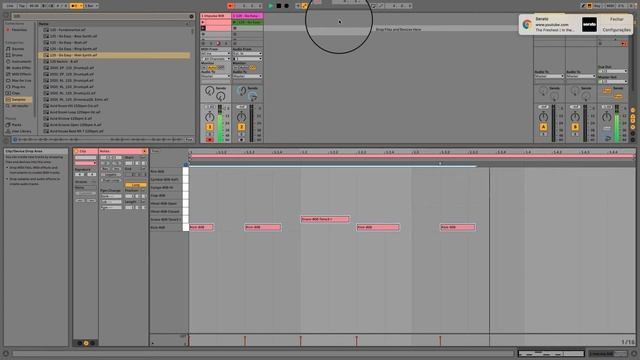Select the Snare 808 Tone note

click(325, 219)
